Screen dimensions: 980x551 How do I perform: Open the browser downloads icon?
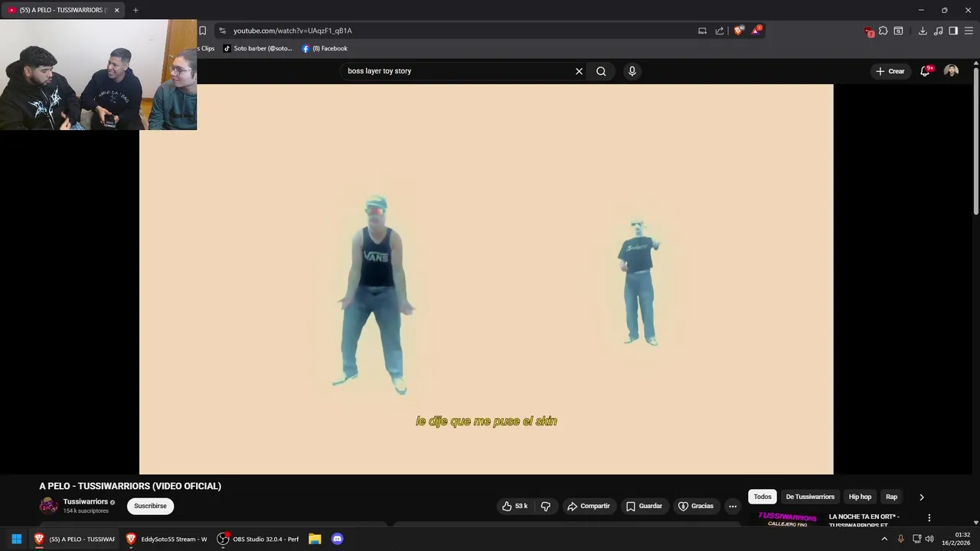click(x=923, y=31)
